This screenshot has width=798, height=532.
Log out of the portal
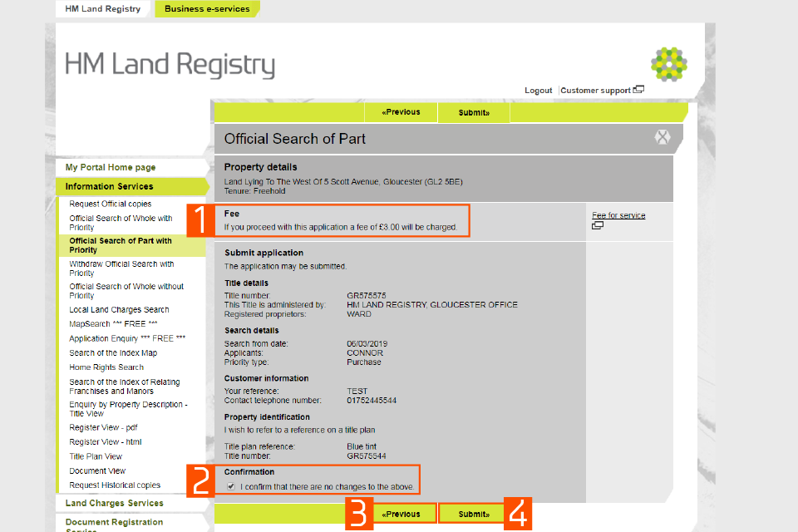click(x=538, y=91)
